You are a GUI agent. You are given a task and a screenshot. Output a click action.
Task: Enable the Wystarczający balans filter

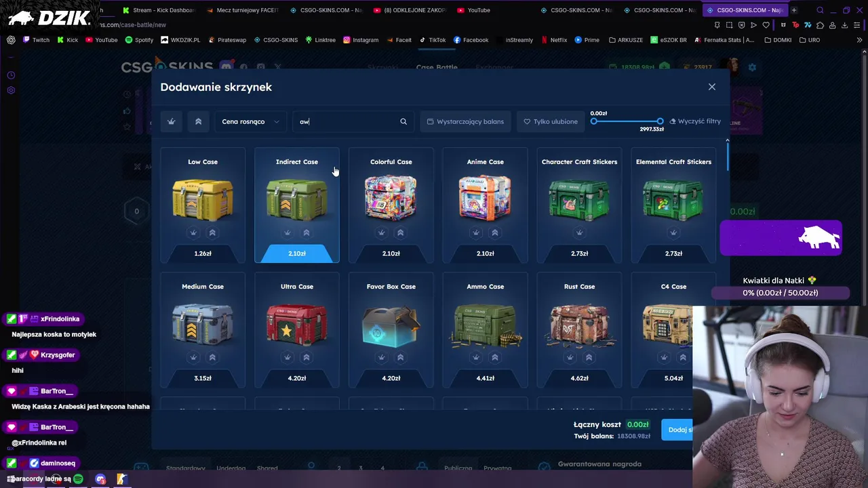[465, 121]
